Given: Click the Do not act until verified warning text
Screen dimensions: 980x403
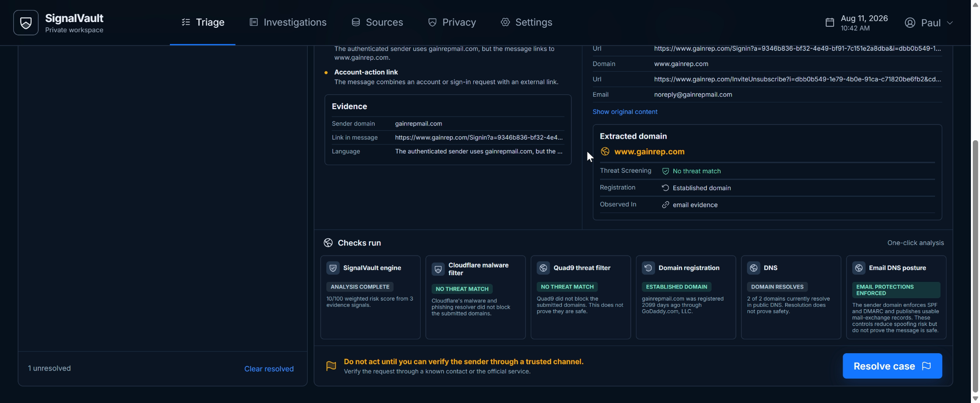Looking at the screenshot, I should (x=464, y=362).
